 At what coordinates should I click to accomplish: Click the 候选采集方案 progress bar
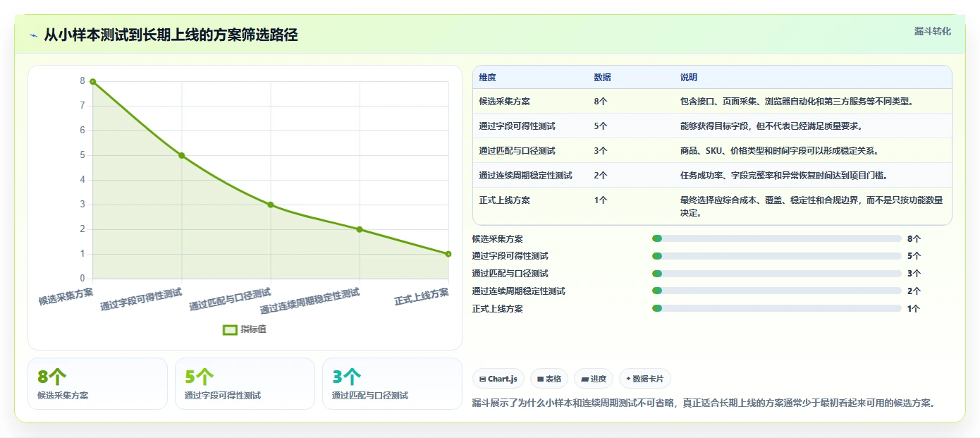click(x=777, y=238)
